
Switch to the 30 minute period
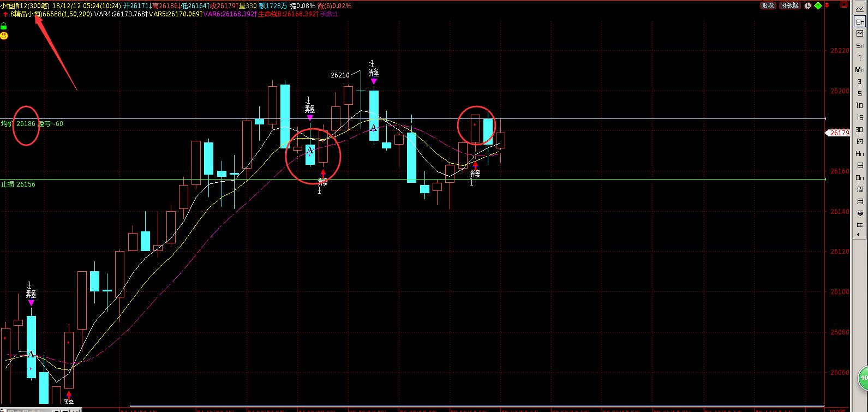click(860, 129)
